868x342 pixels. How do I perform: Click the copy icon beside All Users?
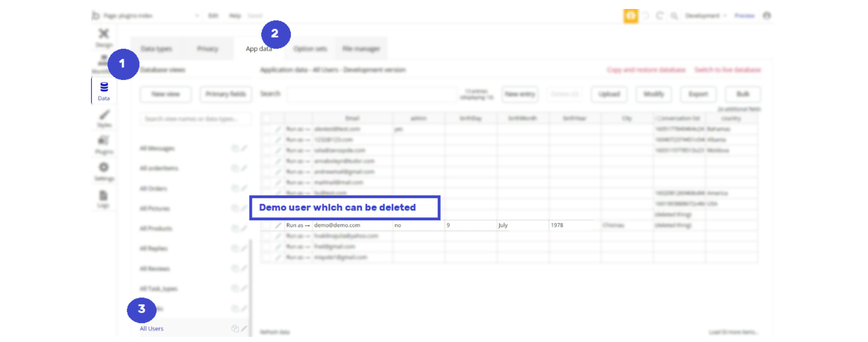235,328
